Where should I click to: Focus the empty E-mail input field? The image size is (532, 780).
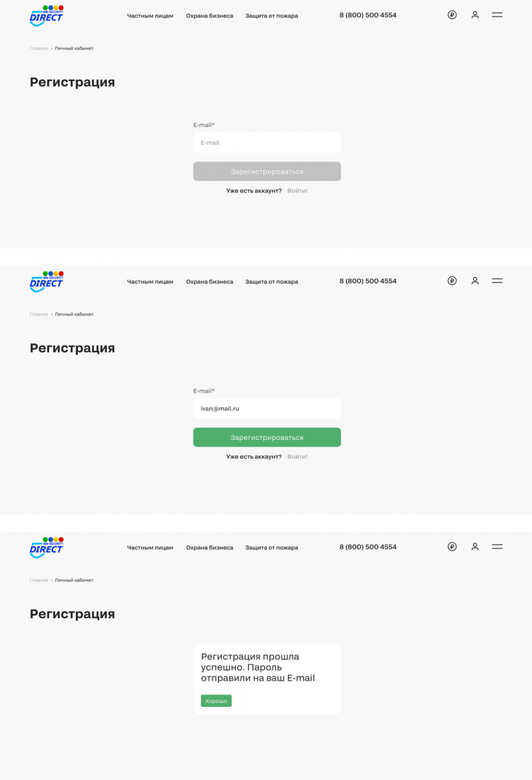[267, 143]
